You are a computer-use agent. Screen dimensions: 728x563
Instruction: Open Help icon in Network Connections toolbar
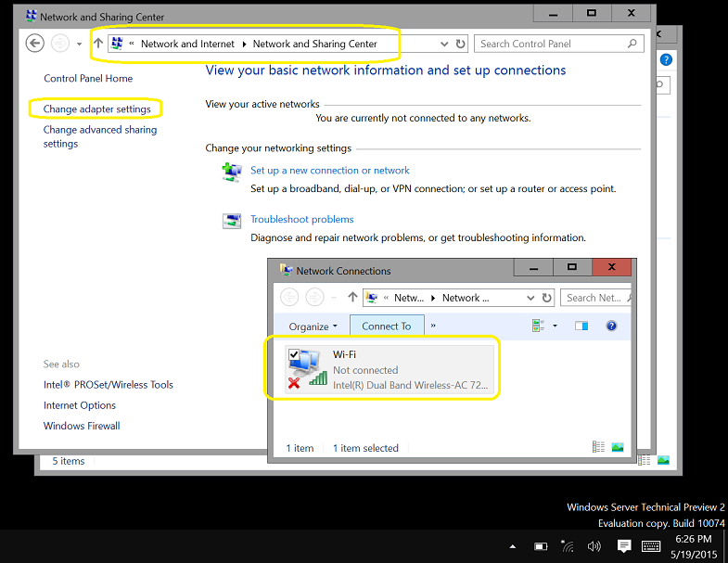pyautogui.click(x=611, y=326)
